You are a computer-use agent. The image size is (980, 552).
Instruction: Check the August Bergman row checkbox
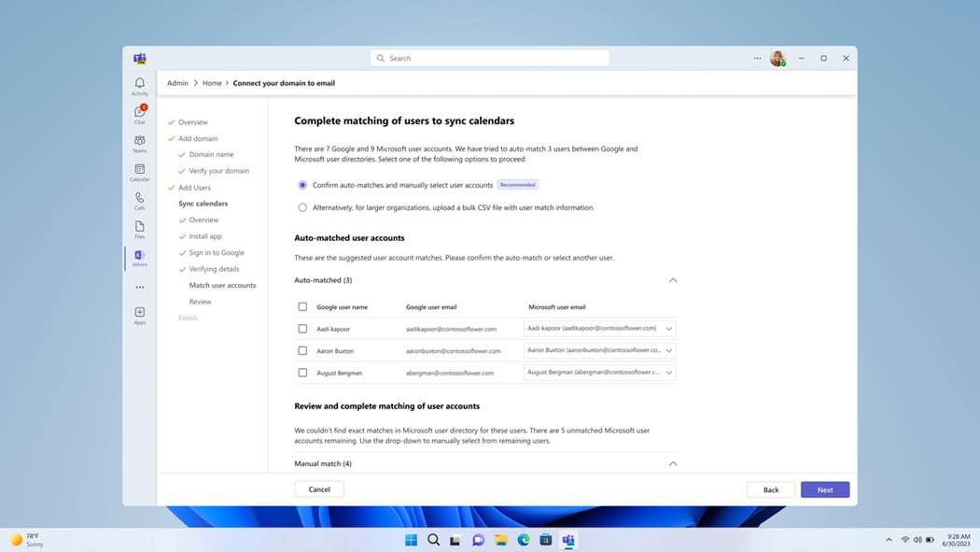pyautogui.click(x=302, y=373)
